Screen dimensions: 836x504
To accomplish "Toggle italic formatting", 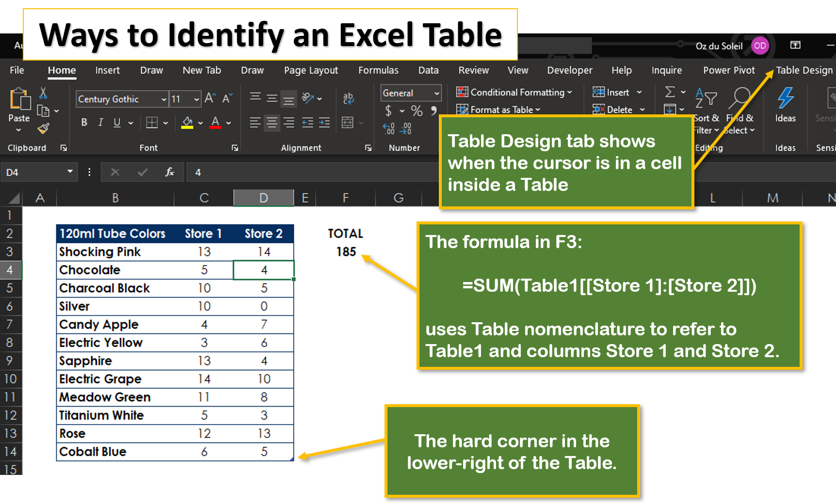I will 100,123.
